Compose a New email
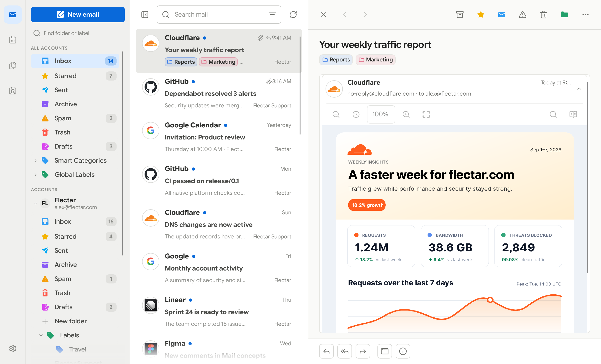This screenshot has width=601, height=364. [x=78, y=15]
